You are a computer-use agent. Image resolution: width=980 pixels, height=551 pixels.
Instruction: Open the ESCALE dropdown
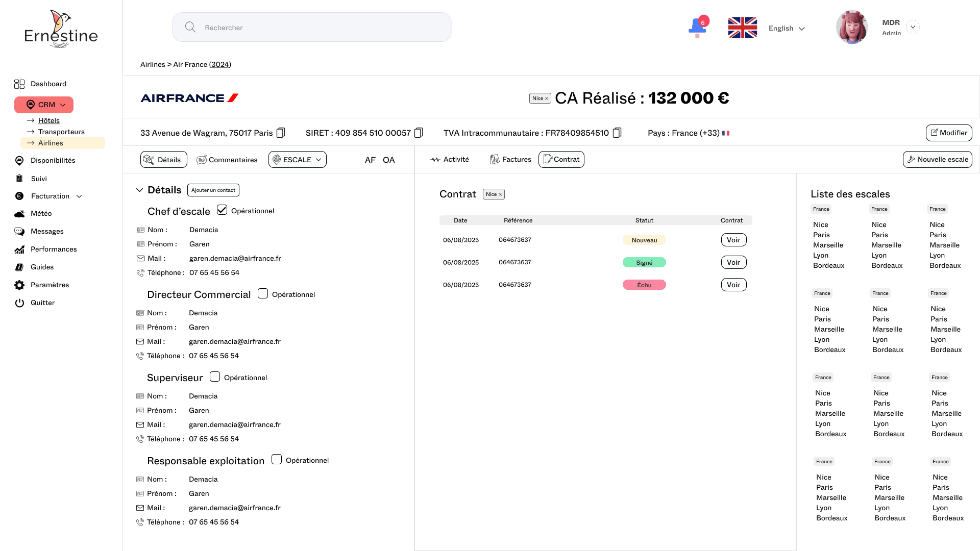(298, 160)
